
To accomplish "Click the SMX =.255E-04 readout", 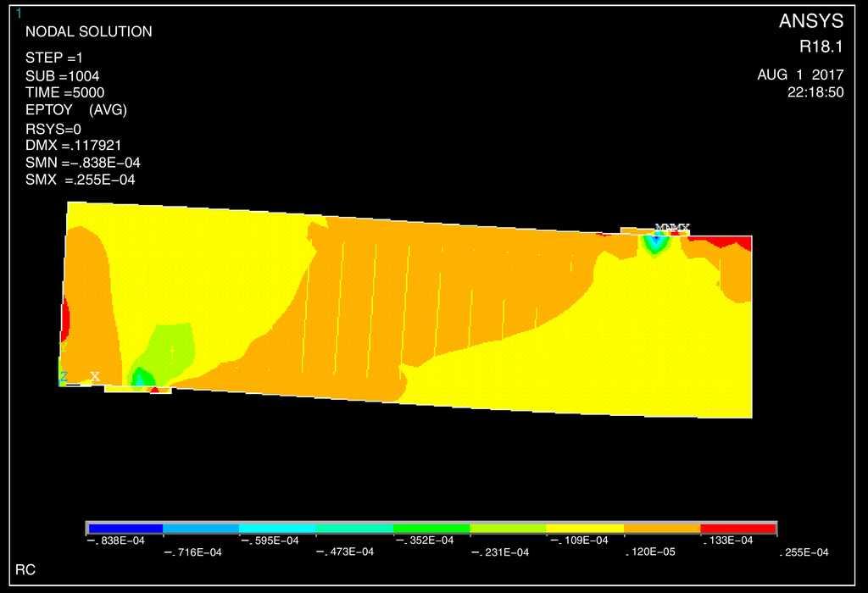I will (x=81, y=180).
